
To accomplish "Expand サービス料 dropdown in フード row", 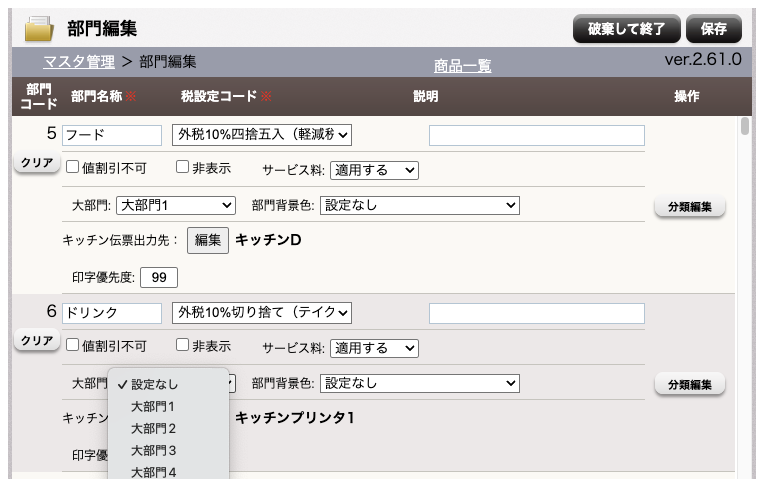I will pyautogui.click(x=374, y=170).
